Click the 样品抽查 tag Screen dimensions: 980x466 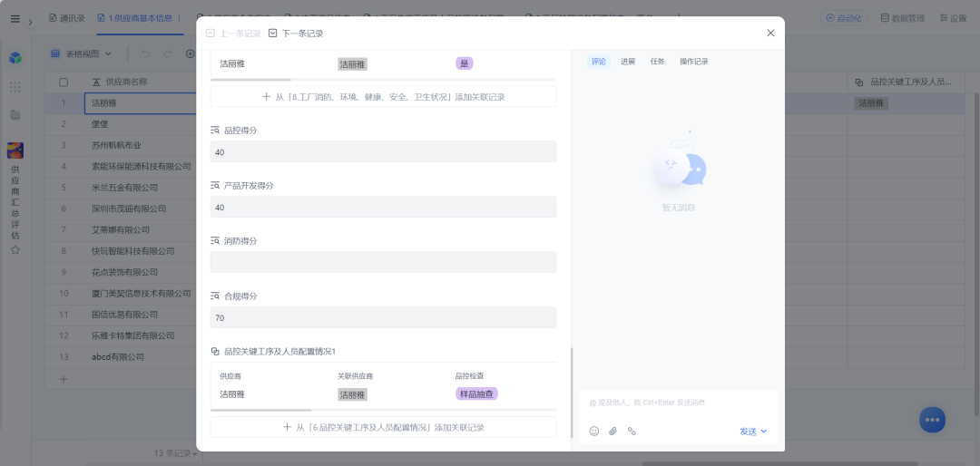477,394
